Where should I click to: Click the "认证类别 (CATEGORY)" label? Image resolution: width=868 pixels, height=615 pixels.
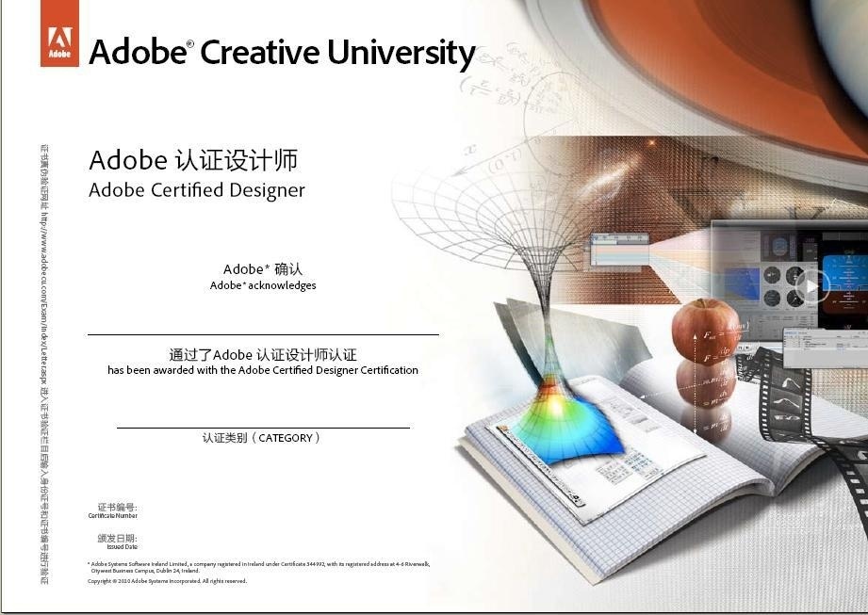point(261,437)
